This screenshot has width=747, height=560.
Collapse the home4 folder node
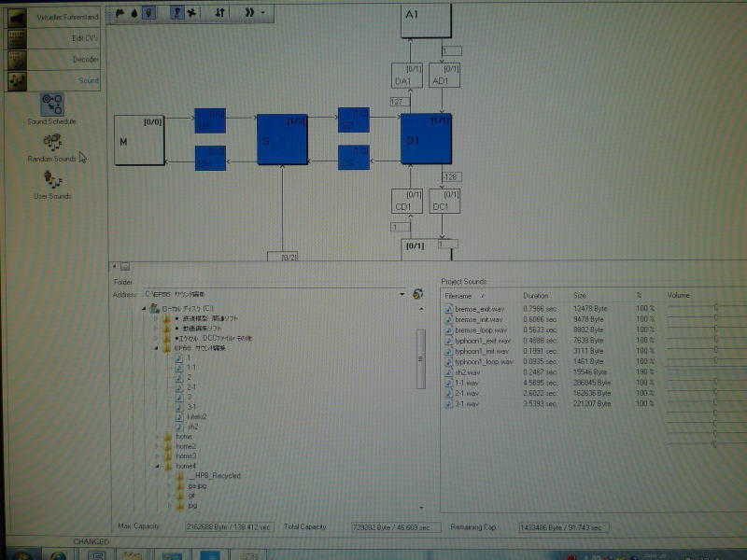pyautogui.click(x=157, y=466)
